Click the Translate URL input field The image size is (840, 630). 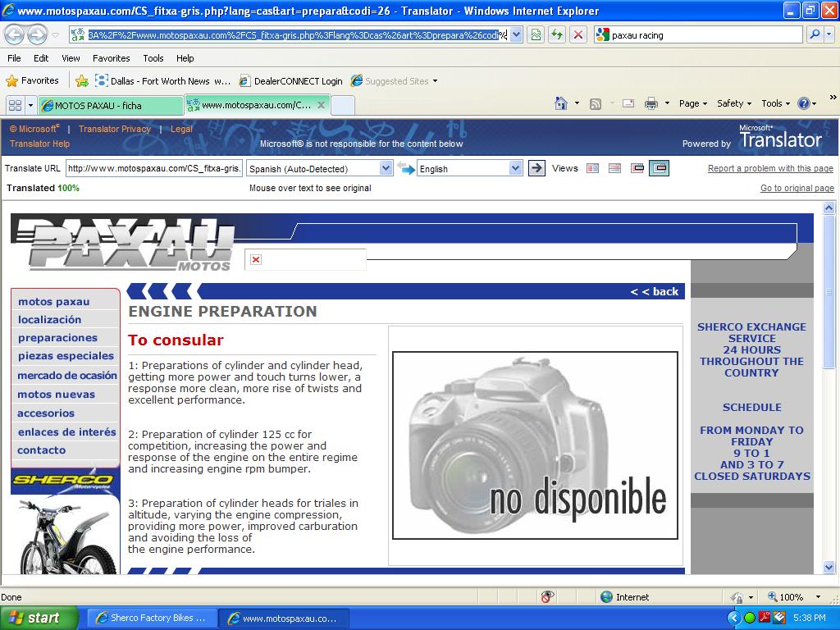click(153, 168)
